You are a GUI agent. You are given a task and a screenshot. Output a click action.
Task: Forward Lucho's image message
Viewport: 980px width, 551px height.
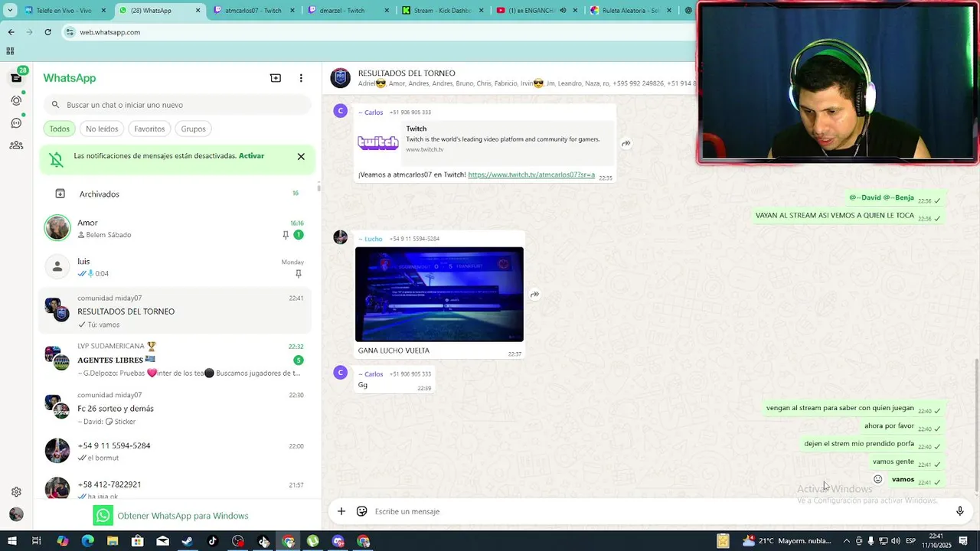534,295
